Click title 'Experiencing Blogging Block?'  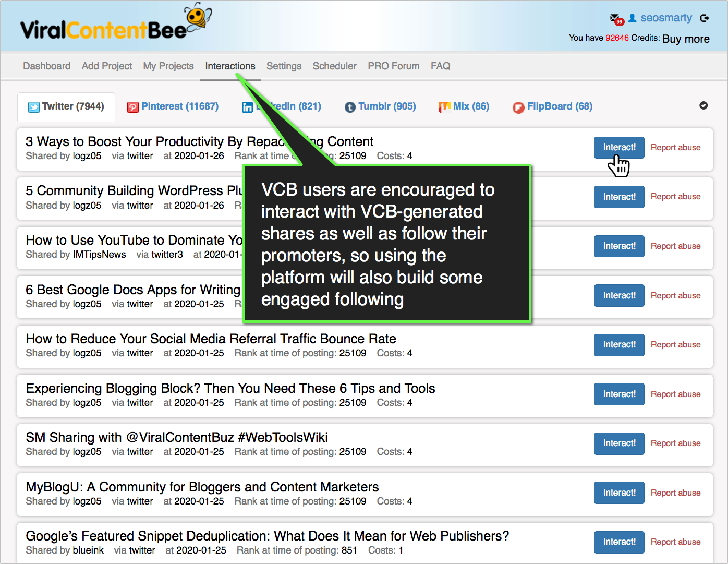pyautogui.click(x=230, y=388)
